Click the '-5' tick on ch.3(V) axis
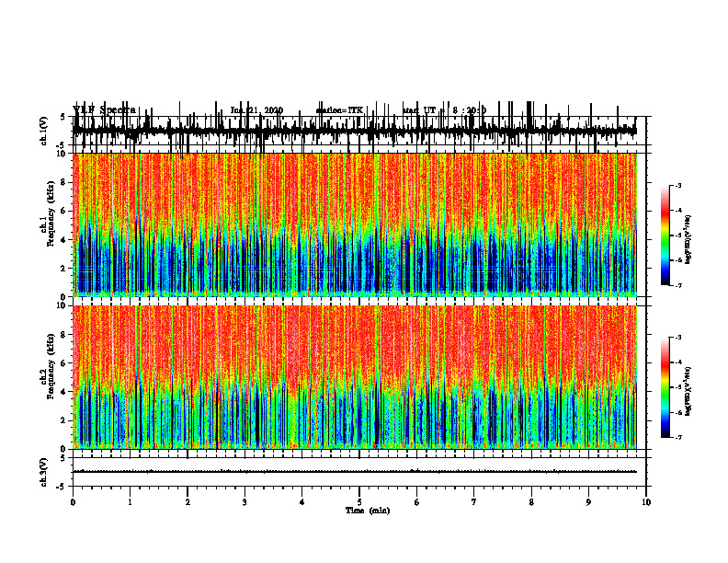Image resolution: width=728 pixels, height=563 pixels. click(62, 487)
